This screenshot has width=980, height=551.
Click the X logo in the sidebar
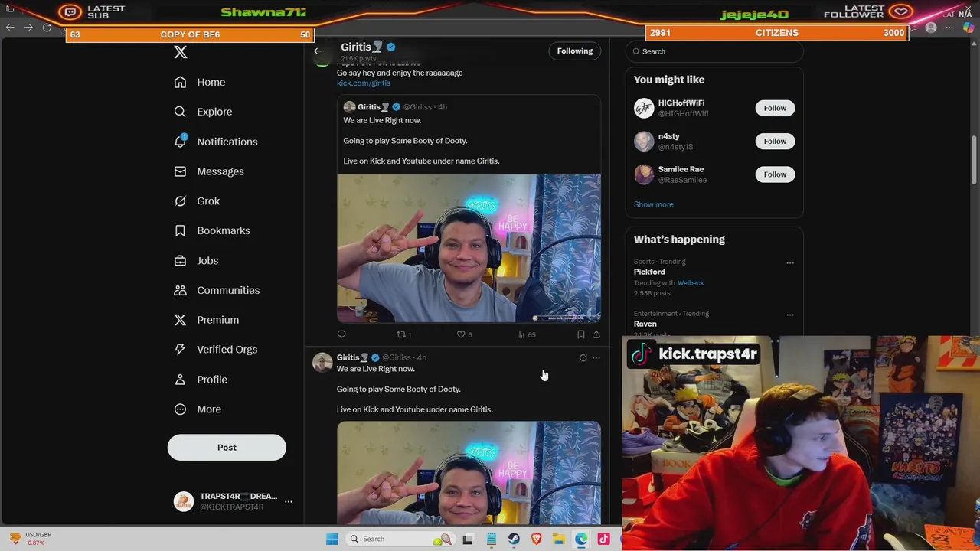[181, 52]
